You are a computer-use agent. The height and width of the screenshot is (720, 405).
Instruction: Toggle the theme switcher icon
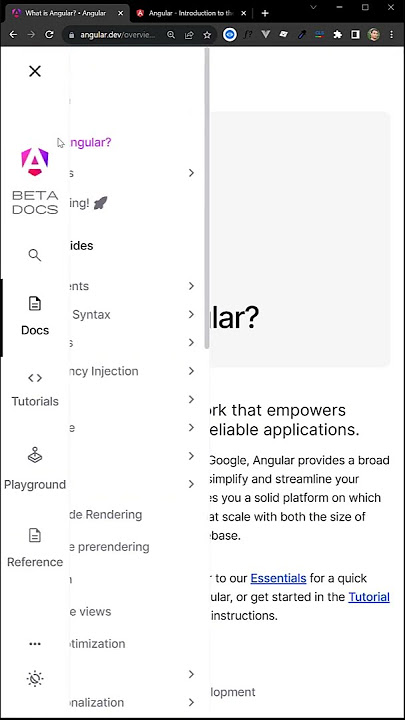[35, 678]
